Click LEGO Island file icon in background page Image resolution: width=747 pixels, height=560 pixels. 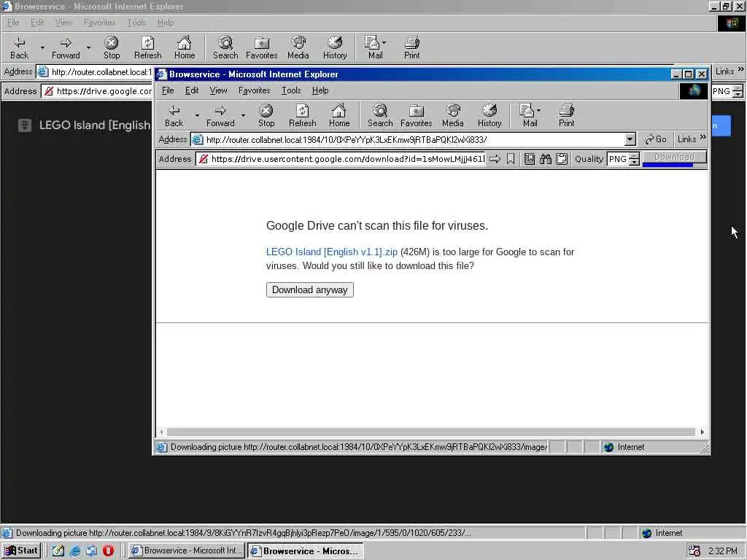[25, 125]
